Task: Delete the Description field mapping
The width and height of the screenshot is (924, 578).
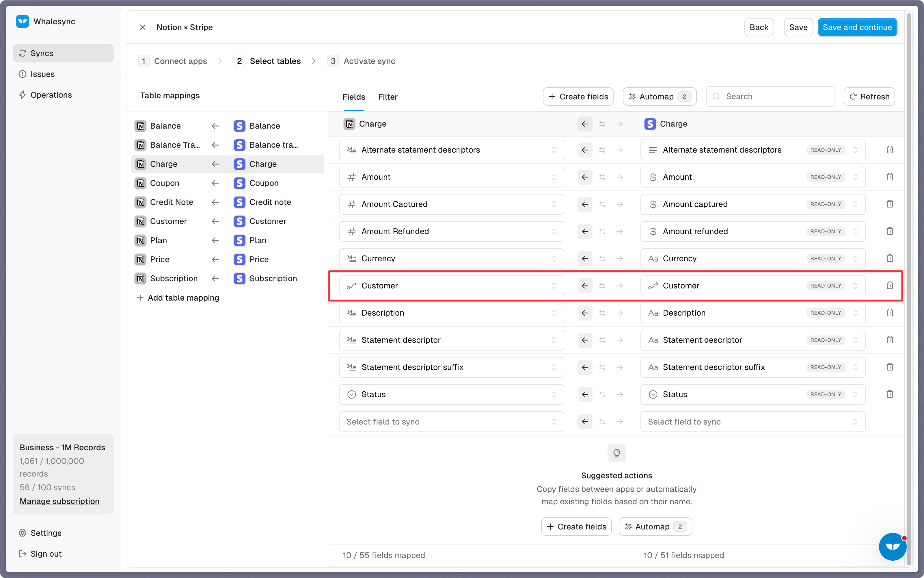Action: coord(890,312)
